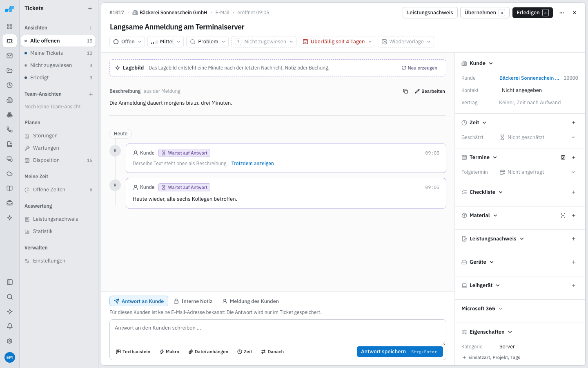Screen dimensions: 588x368
Task: Add a new ticket with the plus icon
Action: (x=90, y=8)
